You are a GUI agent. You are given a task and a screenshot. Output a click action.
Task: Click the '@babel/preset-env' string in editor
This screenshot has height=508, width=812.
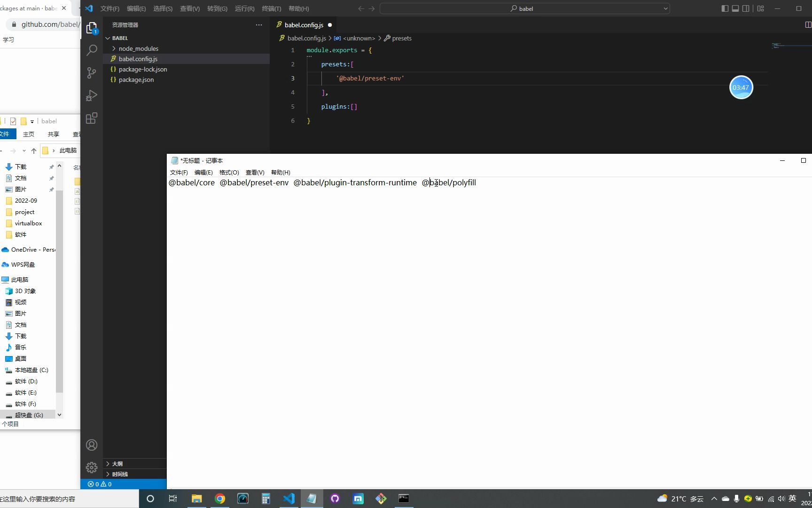point(370,78)
